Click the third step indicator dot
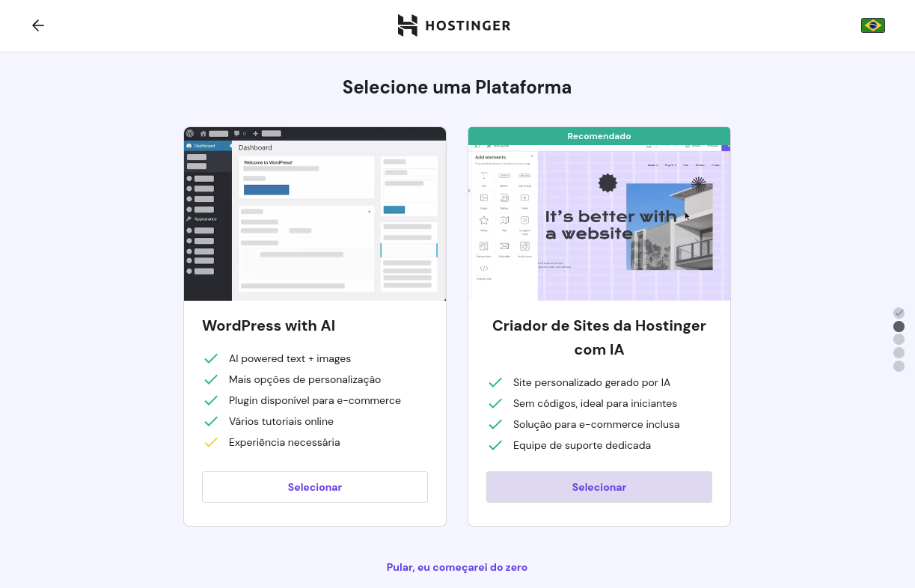Screen dimensions: 915x588 click(899, 340)
